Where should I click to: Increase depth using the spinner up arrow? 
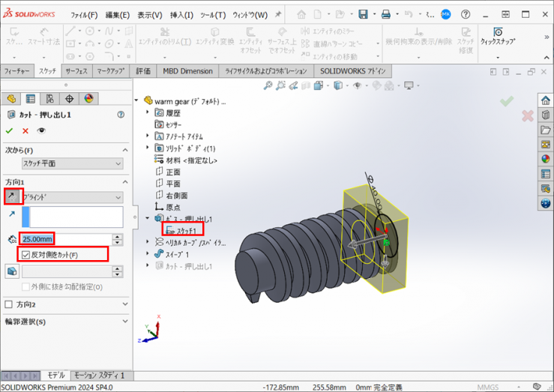point(117,237)
